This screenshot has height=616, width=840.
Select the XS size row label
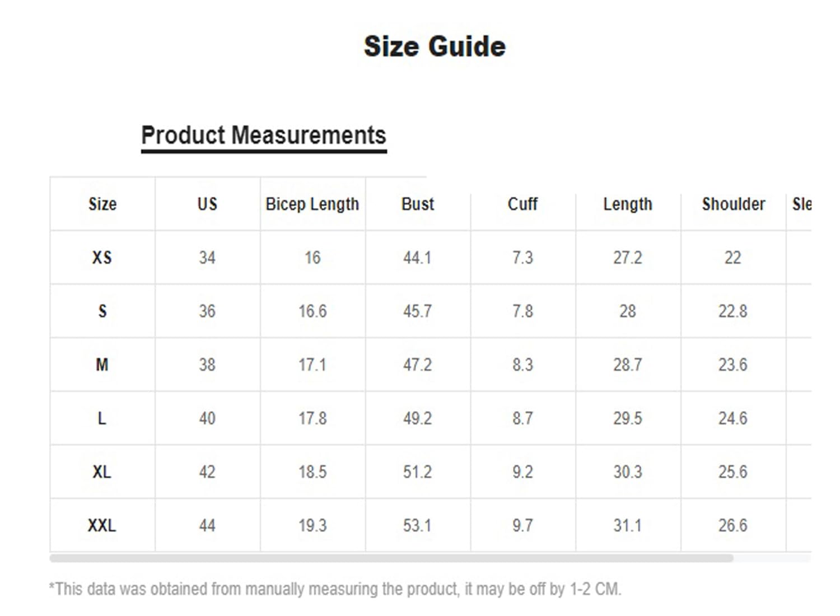click(102, 258)
